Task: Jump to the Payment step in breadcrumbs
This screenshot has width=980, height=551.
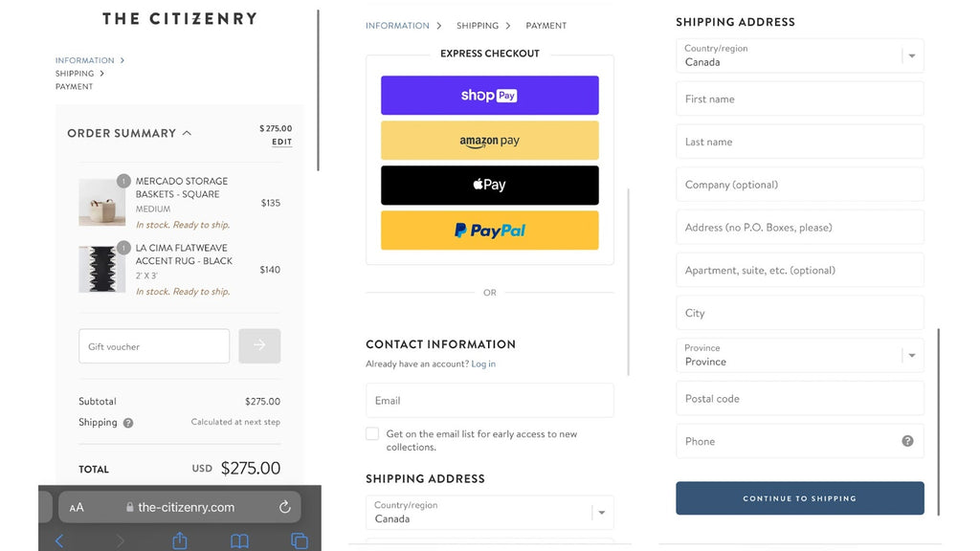Action: (546, 26)
